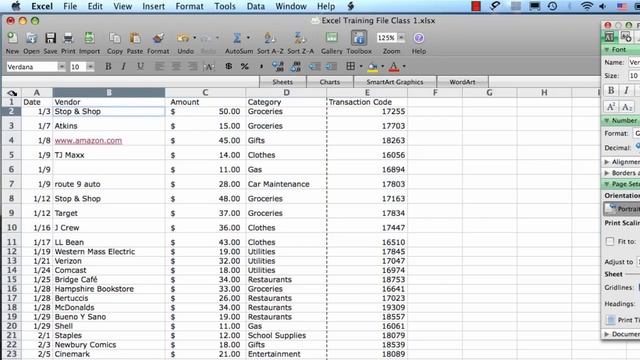Click the Select All corner button
The height and width of the screenshot is (360, 640).
point(11,93)
